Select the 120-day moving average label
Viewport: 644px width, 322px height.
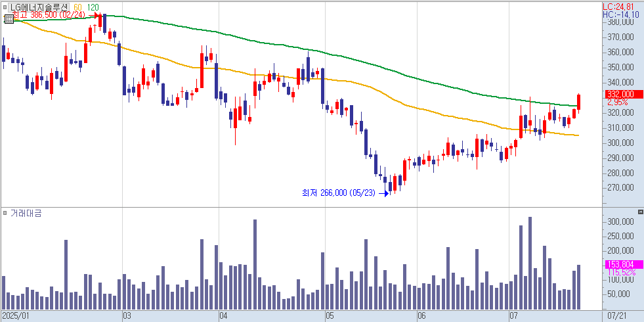coord(93,7)
